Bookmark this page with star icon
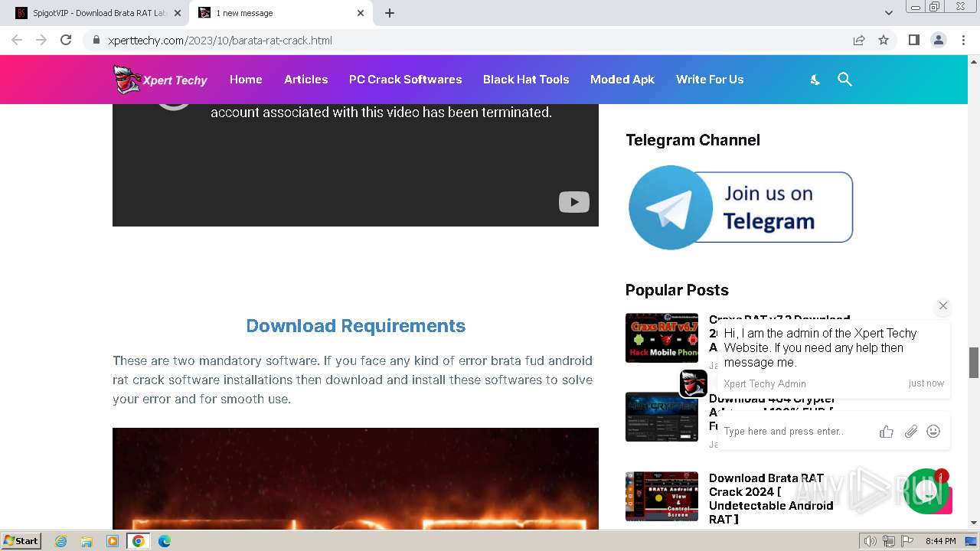This screenshot has height=551, width=980. tap(884, 40)
